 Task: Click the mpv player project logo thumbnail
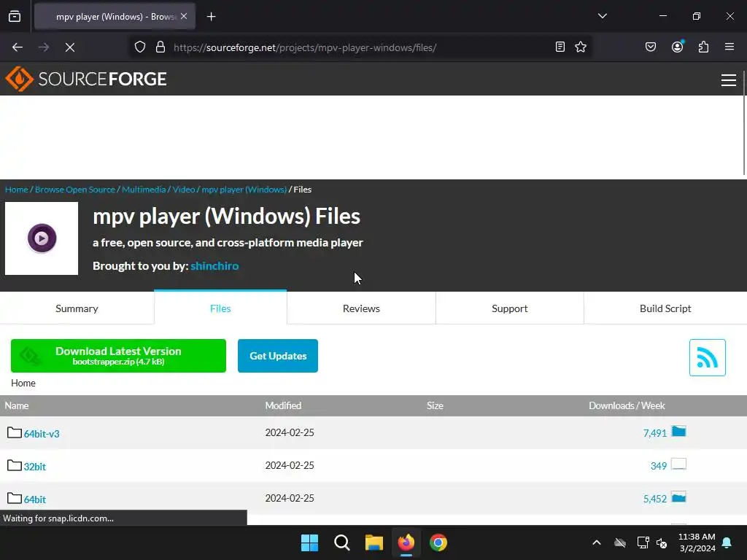(42, 238)
